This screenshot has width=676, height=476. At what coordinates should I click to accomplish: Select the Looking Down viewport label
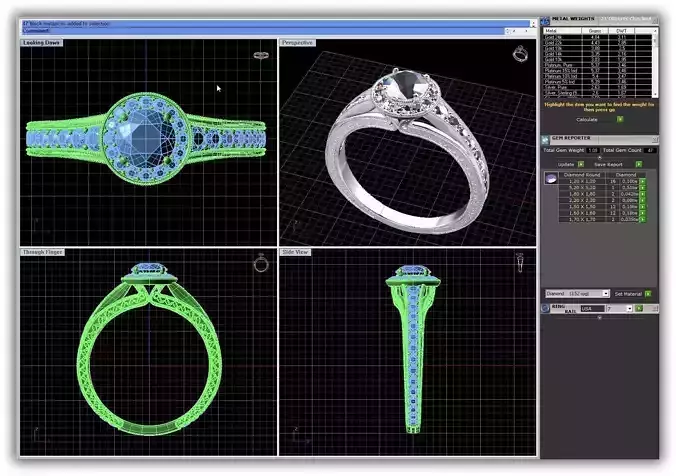[41, 43]
